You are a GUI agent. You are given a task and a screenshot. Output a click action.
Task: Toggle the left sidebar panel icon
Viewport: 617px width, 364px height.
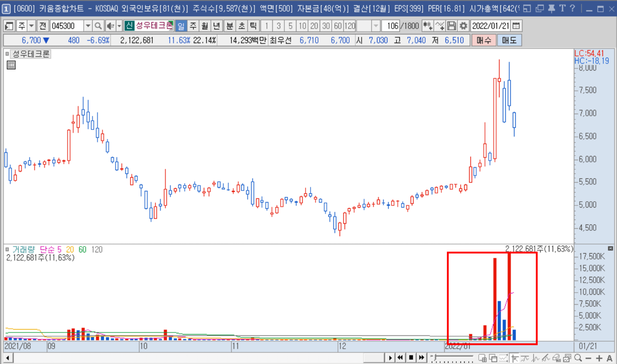pos(9,26)
